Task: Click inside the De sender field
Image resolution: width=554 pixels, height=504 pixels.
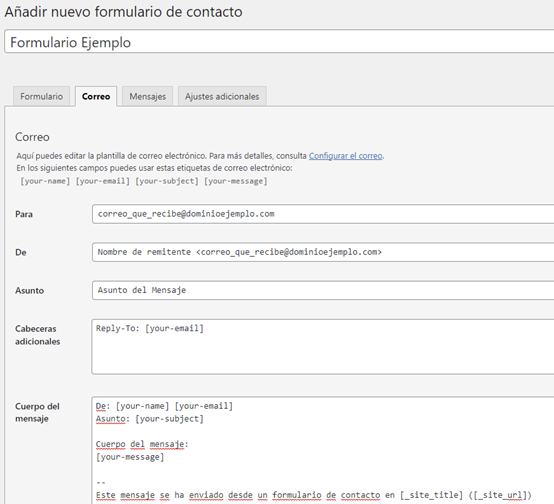Action: tap(323, 252)
